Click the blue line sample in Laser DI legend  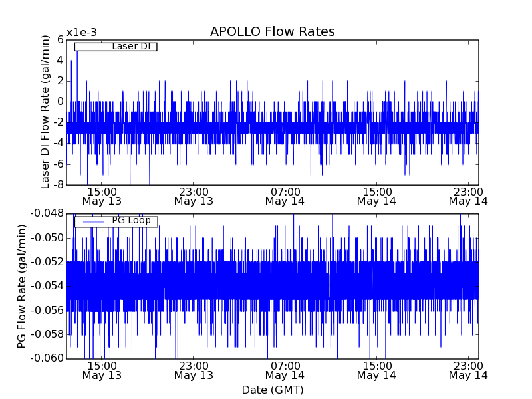[x=92, y=47]
